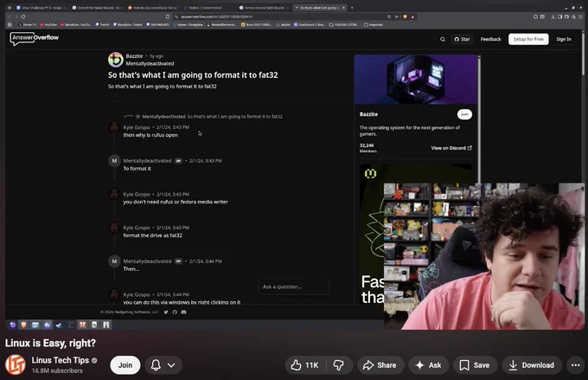Image resolution: width=588 pixels, height=380 pixels.
Task: Open the Linus Tech Tips channel name
Action: (x=60, y=360)
